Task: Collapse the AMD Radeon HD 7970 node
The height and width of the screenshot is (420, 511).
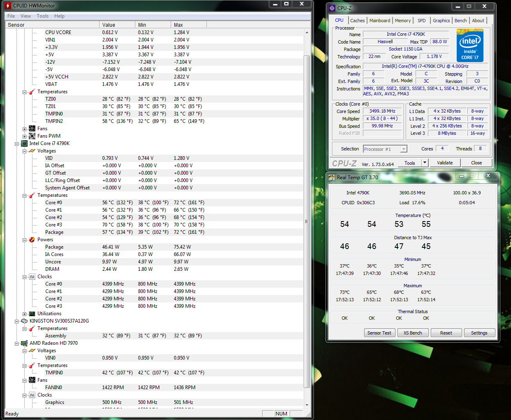Action: point(17,344)
